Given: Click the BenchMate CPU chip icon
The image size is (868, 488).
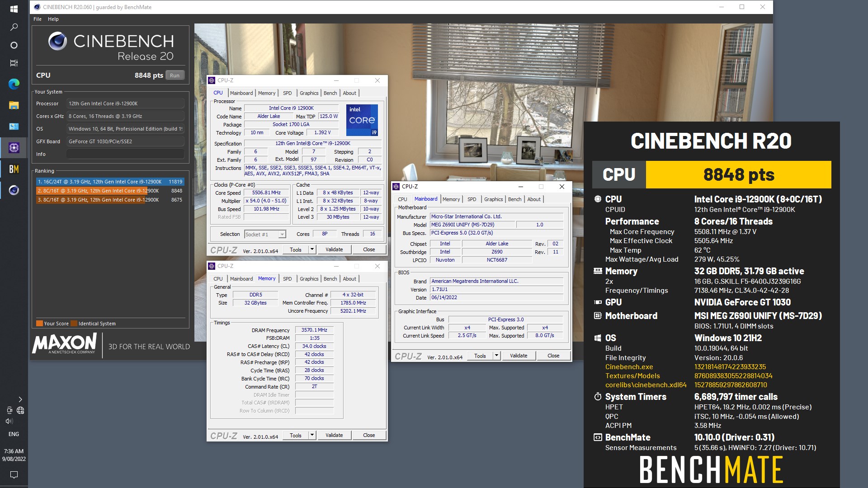Looking at the screenshot, I should tap(598, 199).
